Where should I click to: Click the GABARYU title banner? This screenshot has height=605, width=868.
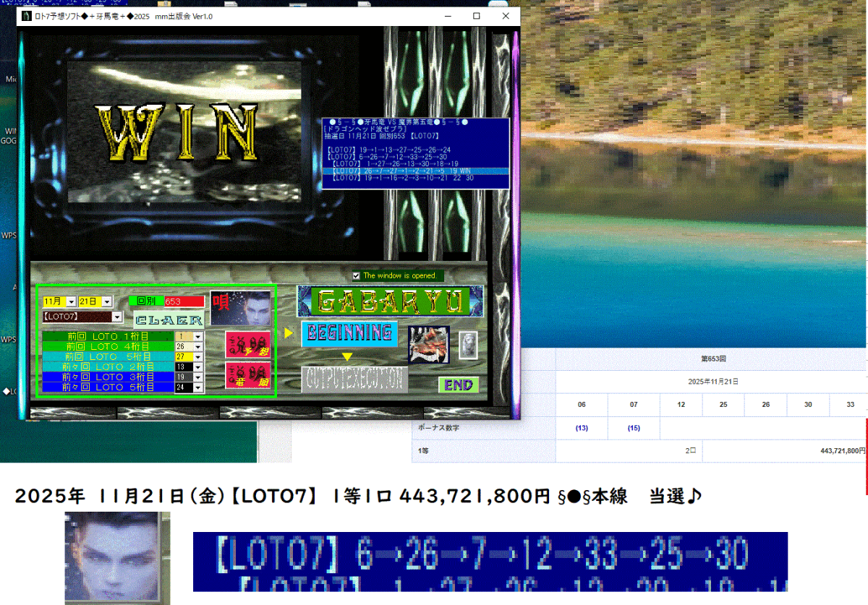390,302
